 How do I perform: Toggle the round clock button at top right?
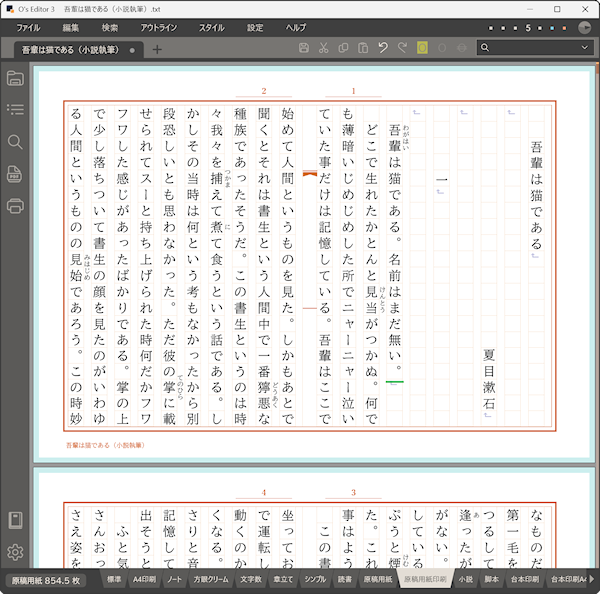pyautogui.click(x=584, y=27)
